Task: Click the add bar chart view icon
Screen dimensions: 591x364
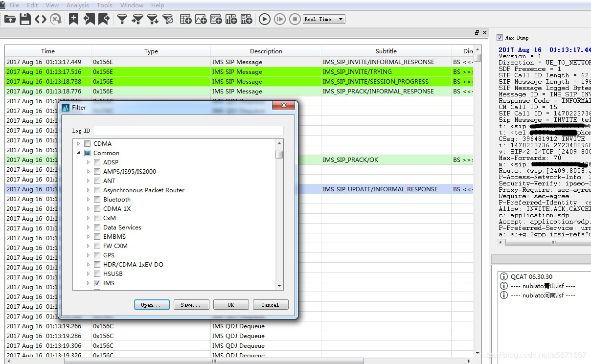Action: (231, 19)
